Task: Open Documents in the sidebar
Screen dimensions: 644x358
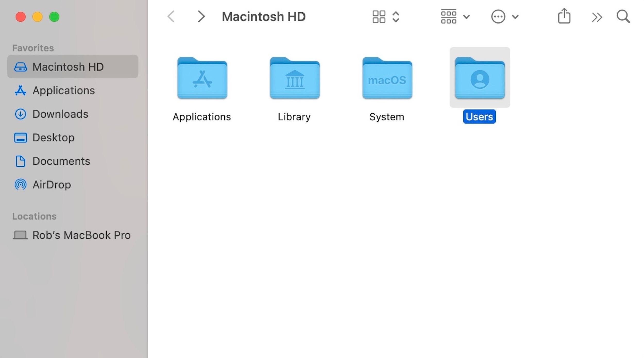Action: point(73,161)
